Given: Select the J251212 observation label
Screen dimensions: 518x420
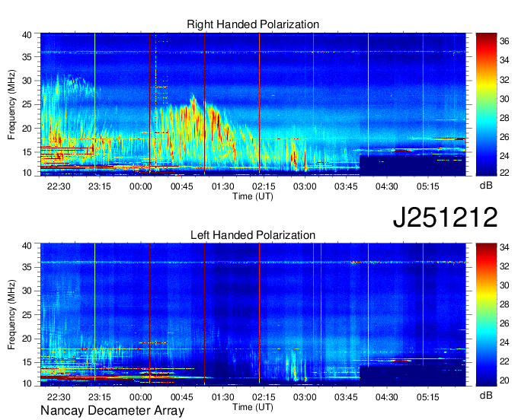Looking at the screenshot, I should [x=445, y=218].
